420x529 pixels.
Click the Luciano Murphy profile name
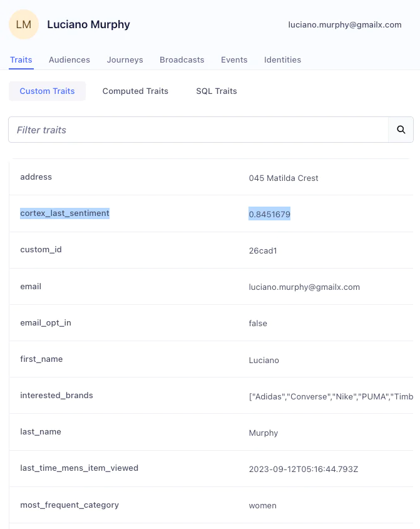pos(88,24)
